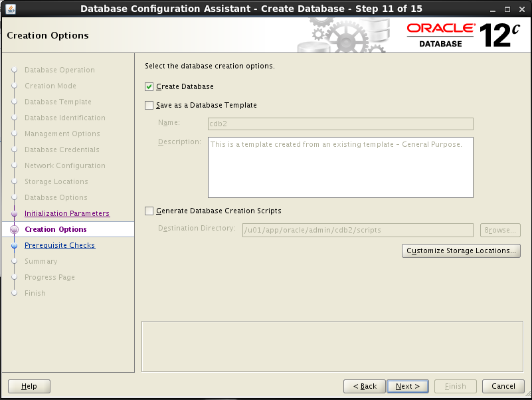Viewport: 532px width, 400px height.
Task: Maximize the Database Configuration Assistant window
Action: tap(507, 9)
